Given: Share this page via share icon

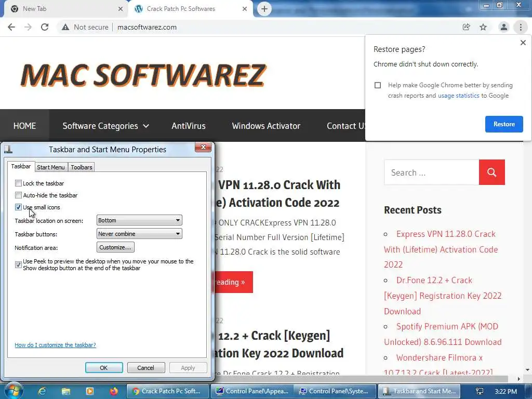Looking at the screenshot, I should 466,27.
